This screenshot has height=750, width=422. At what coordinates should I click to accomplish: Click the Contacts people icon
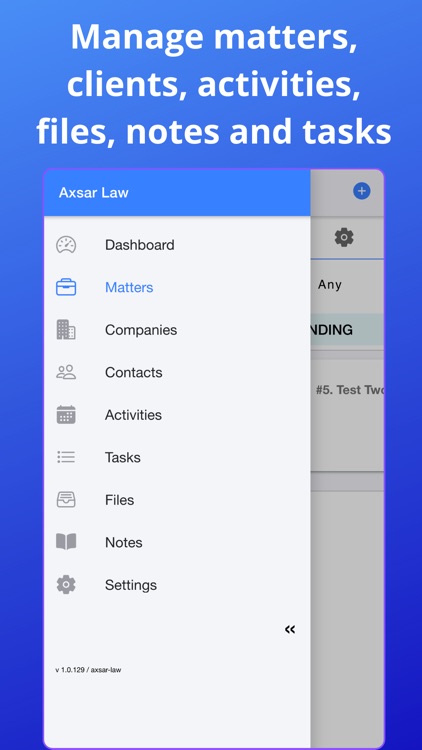point(66,372)
